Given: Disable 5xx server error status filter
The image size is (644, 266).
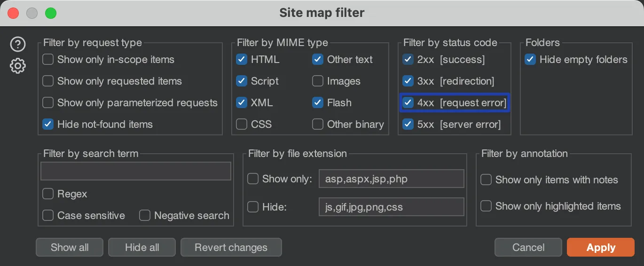Looking at the screenshot, I should point(408,125).
